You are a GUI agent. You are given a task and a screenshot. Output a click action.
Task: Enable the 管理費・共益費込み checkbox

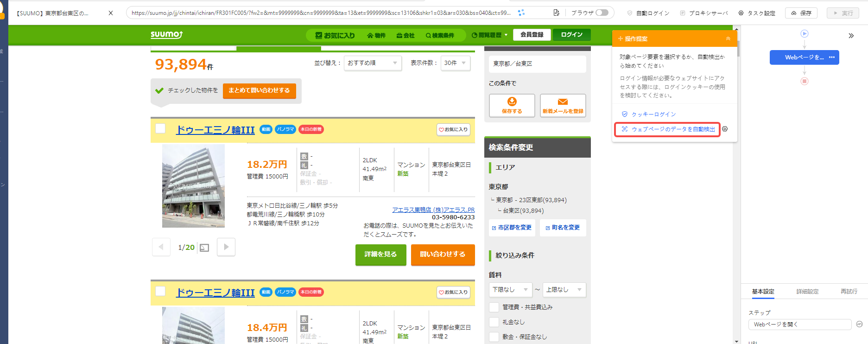tap(494, 307)
